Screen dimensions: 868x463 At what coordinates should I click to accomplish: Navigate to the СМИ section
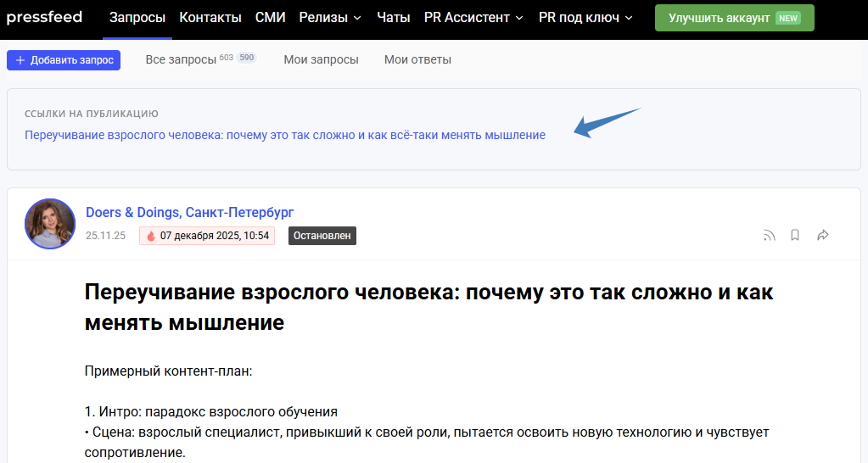(x=271, y=18)
